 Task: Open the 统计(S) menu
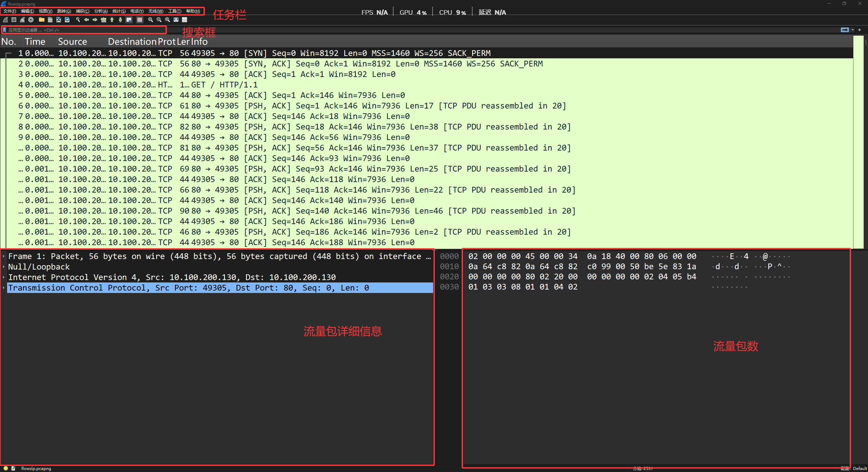pos(119,11)
